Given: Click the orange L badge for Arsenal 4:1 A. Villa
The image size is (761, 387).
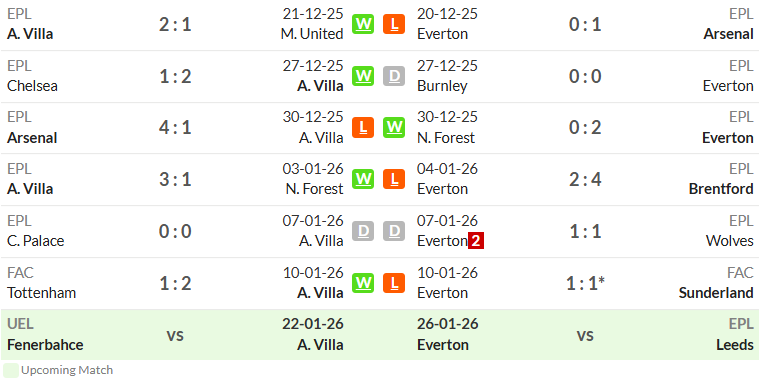Looking at the screenshot, I should click(363, 128).
